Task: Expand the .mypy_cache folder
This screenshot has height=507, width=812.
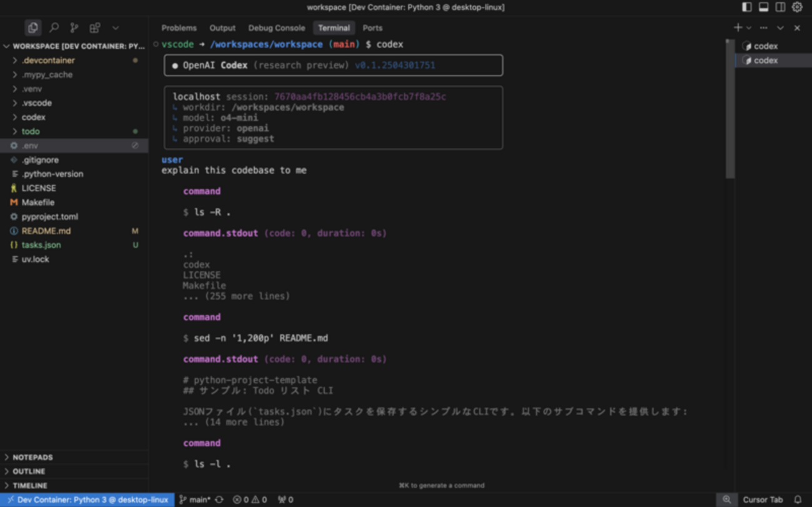Action: pyautogui.click(x=74, y=74)
